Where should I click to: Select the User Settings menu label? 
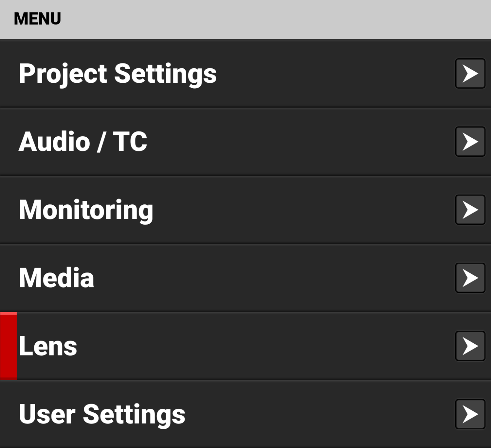pyautogui.click(x=102, y=414)
